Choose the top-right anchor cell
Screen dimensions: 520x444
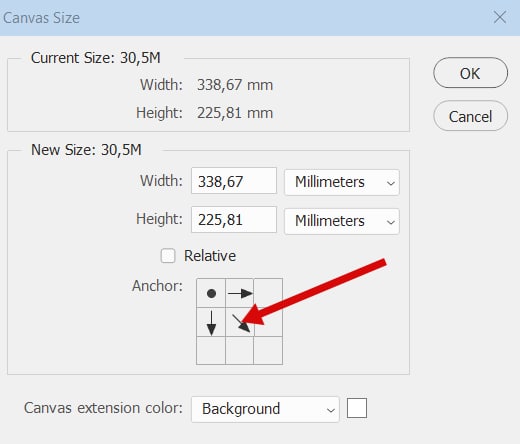[268, 293]
